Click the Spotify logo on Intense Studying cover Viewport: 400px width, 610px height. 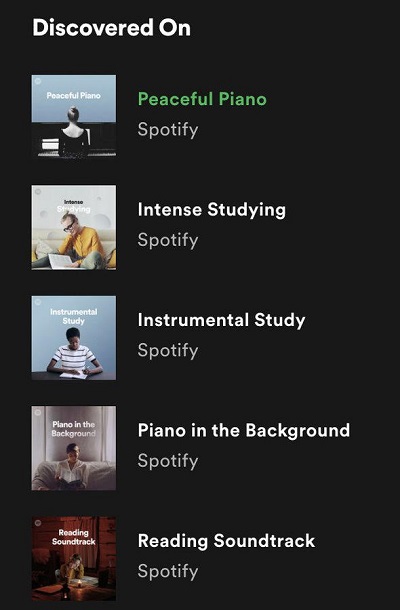(x=38, y=192)
